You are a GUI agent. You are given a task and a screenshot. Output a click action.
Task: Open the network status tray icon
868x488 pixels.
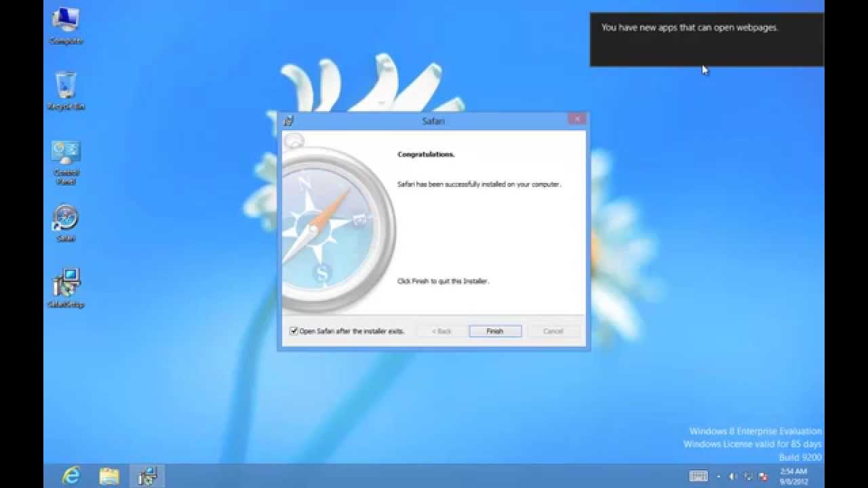coord(748,476)
